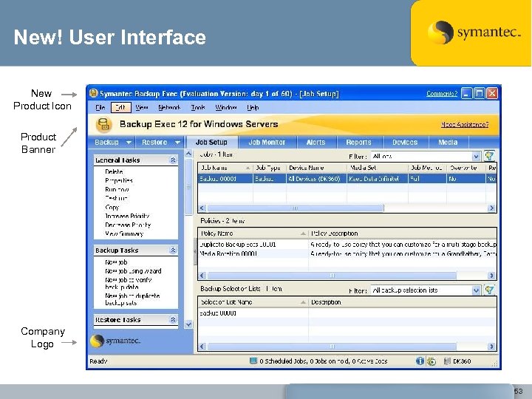This screenshot has width=532, height=399.
Task: Click the blue info icon in status bar
Action: 420,361
